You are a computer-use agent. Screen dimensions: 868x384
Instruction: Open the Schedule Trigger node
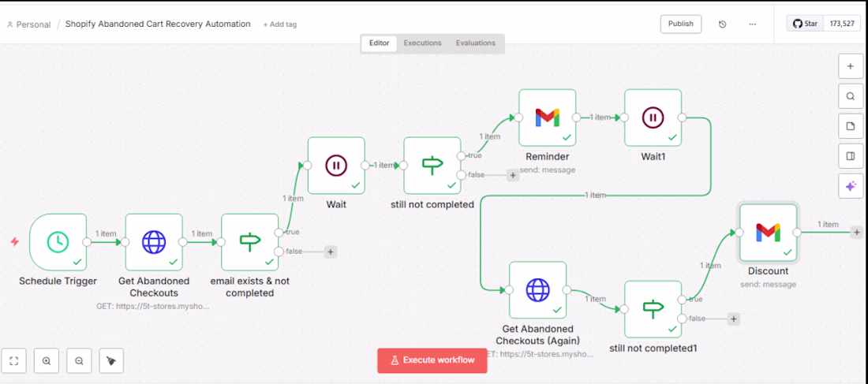[58, 242]
